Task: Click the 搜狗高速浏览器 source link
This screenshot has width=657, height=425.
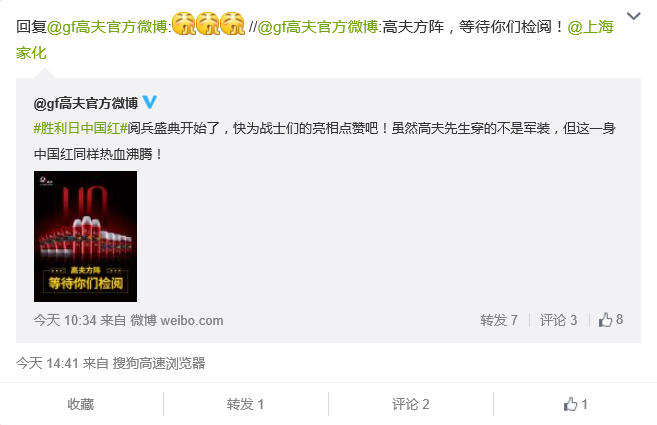Action: (159, 363)
